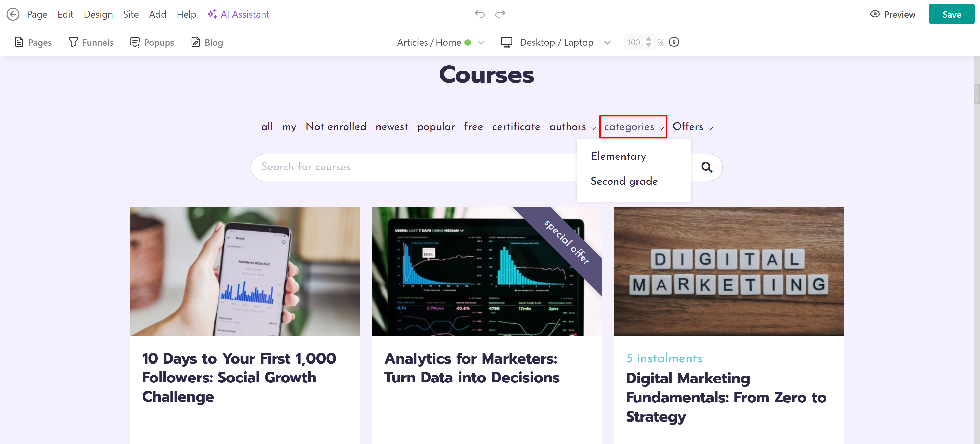980x444 pixels.
Task: Open the Funnels section
Action: click(x=91, y=42)
